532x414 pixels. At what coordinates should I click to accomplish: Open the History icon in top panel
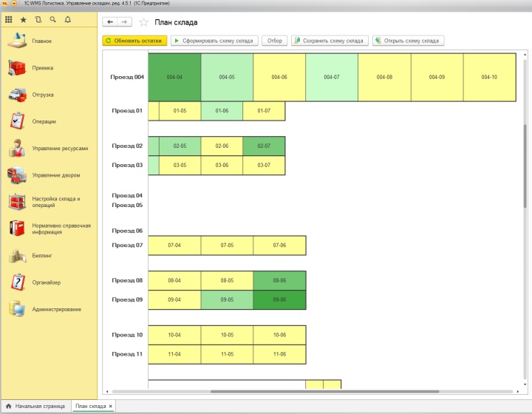click(38, 19)
